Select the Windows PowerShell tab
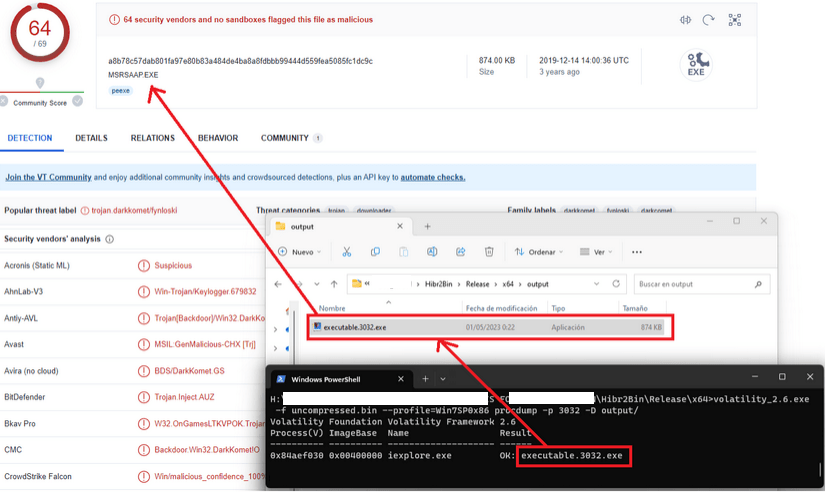The width and height of the screenshot is (828, 492). pos(341,379)
